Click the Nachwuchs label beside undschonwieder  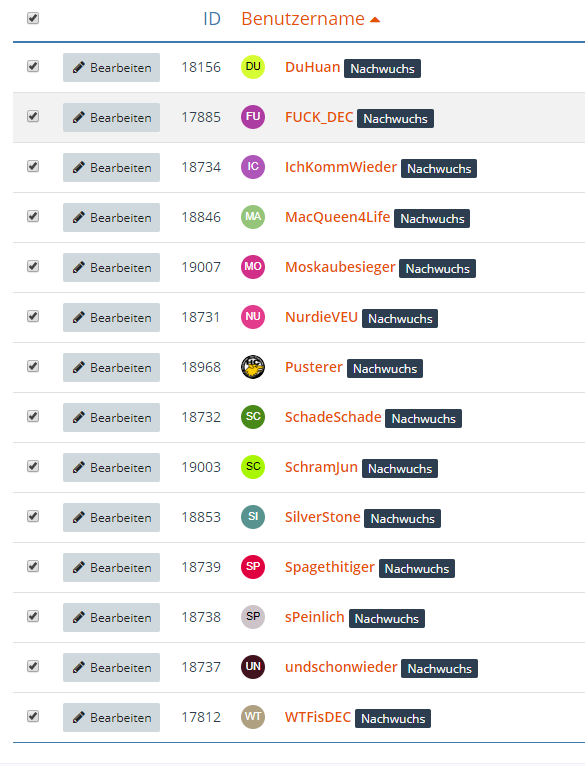point(439,668)
